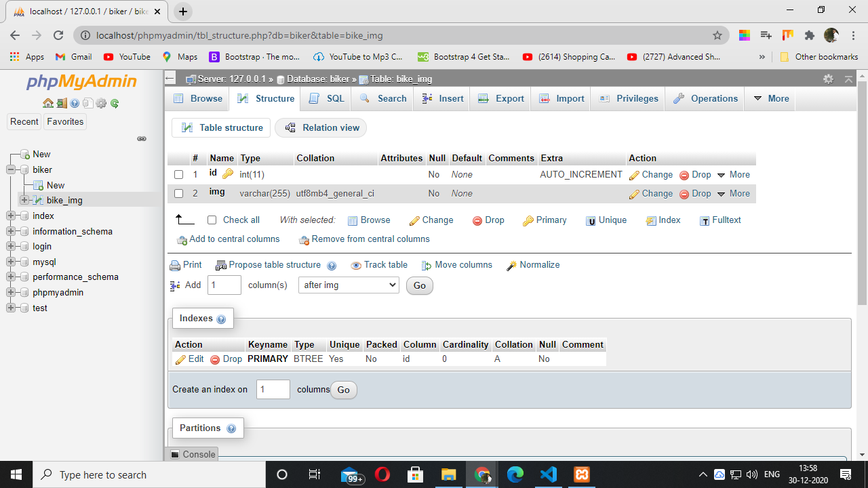
Task: Toggle the Check all checkbox
Action: click(x=212, y=220)
